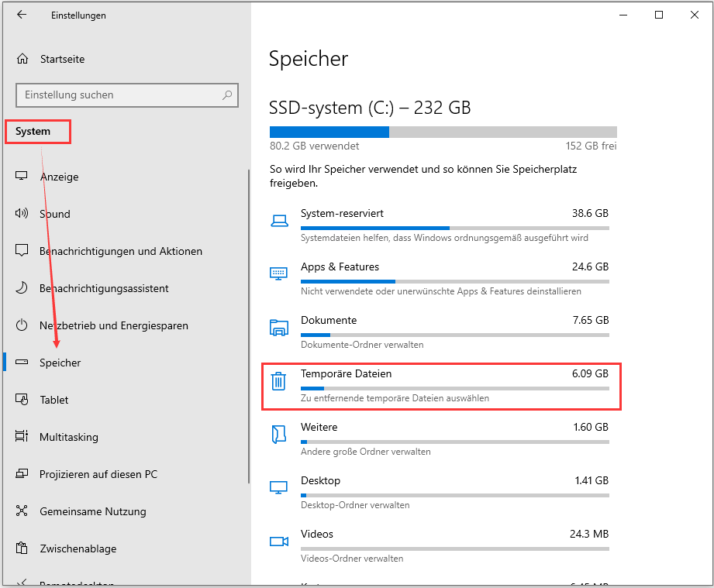Open the Sound settings page

pos(126,214)
